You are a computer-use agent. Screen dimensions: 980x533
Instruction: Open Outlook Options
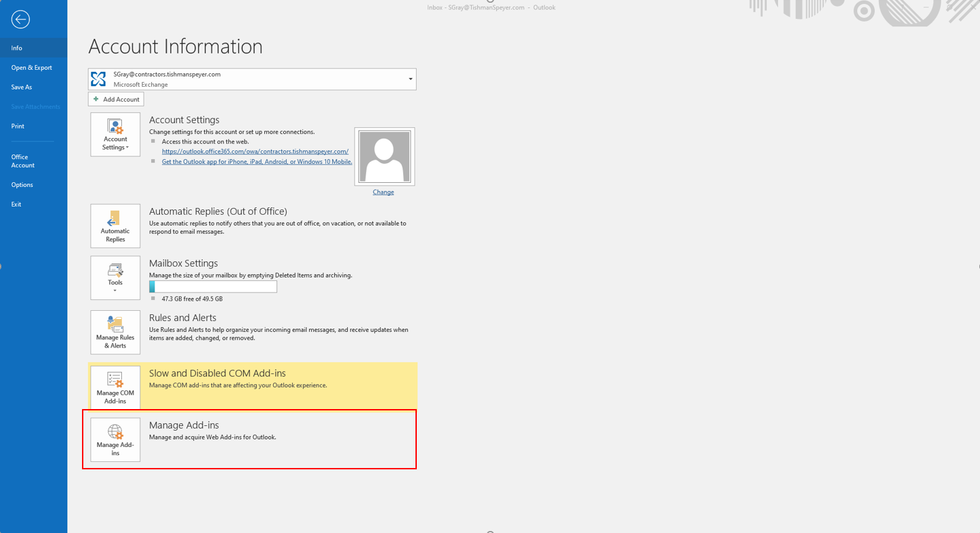pos(22,185)
